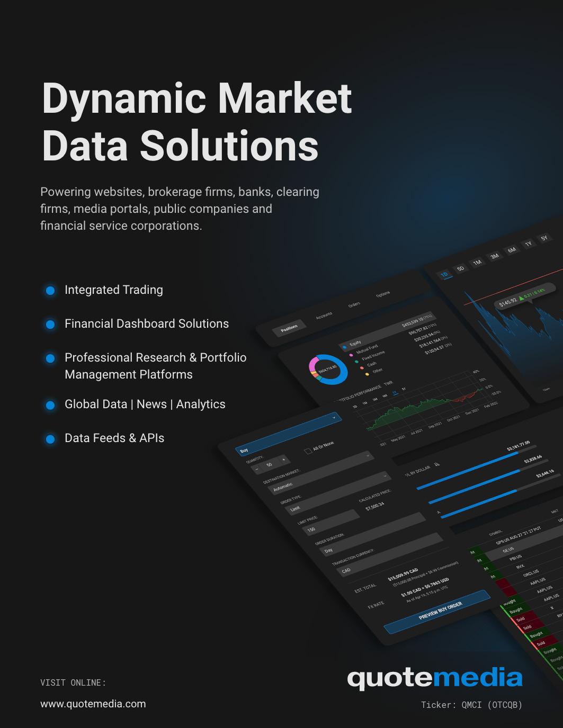Open the Orders tab
The height and width of the screenshot is (728, 563).
pyautogui.click(x=354, y=304)
